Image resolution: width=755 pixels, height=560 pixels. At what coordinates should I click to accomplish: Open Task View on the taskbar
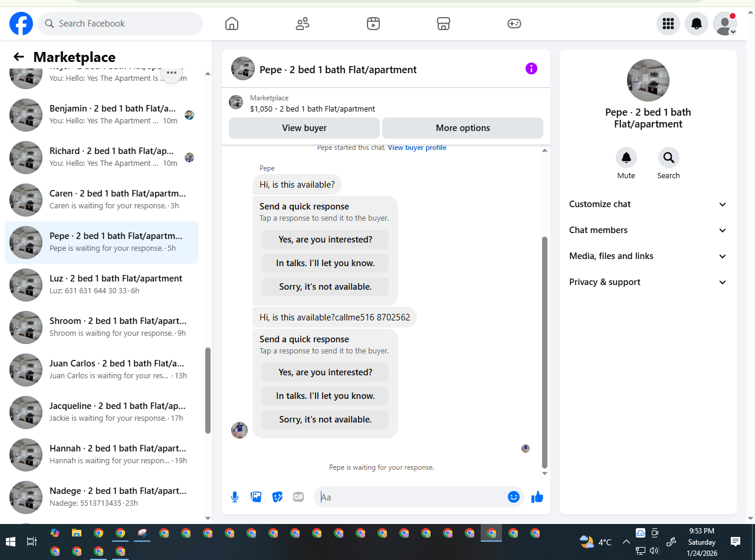click(32, 542)
